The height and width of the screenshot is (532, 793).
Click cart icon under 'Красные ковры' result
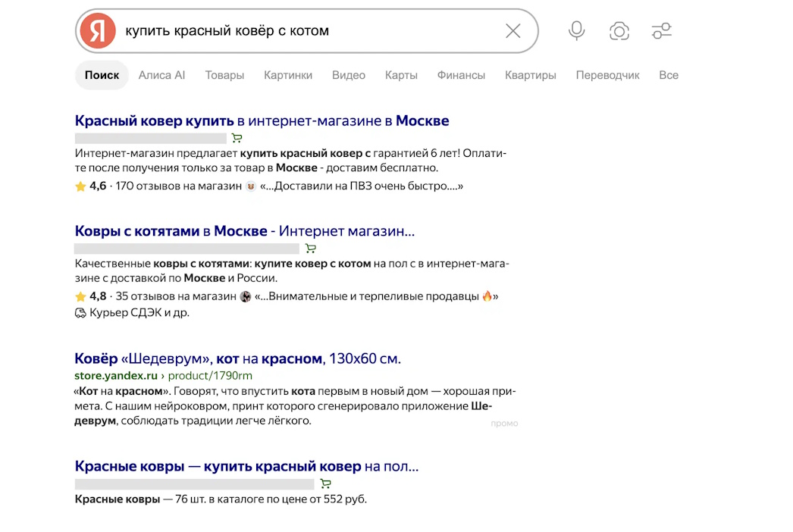pyautogui.click(x=326, y=484)
